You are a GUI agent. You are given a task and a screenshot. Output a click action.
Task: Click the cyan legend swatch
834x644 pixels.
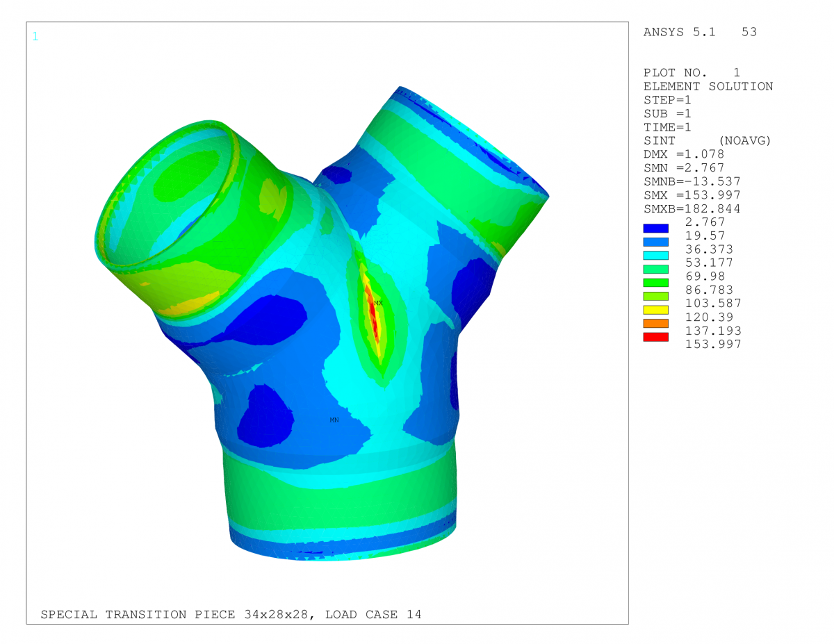tap(656, 255)
